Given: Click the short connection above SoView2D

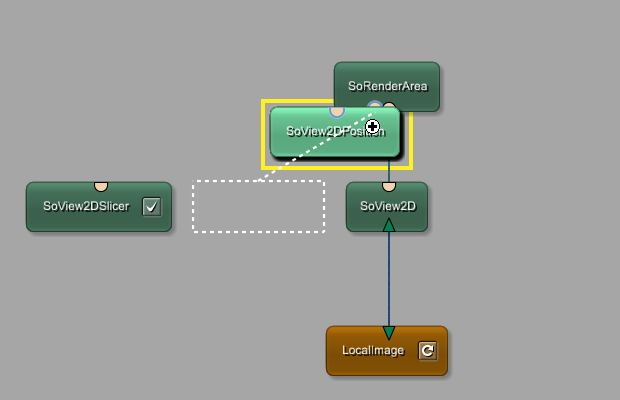Looking at the screenshot, I should (389, 172).
